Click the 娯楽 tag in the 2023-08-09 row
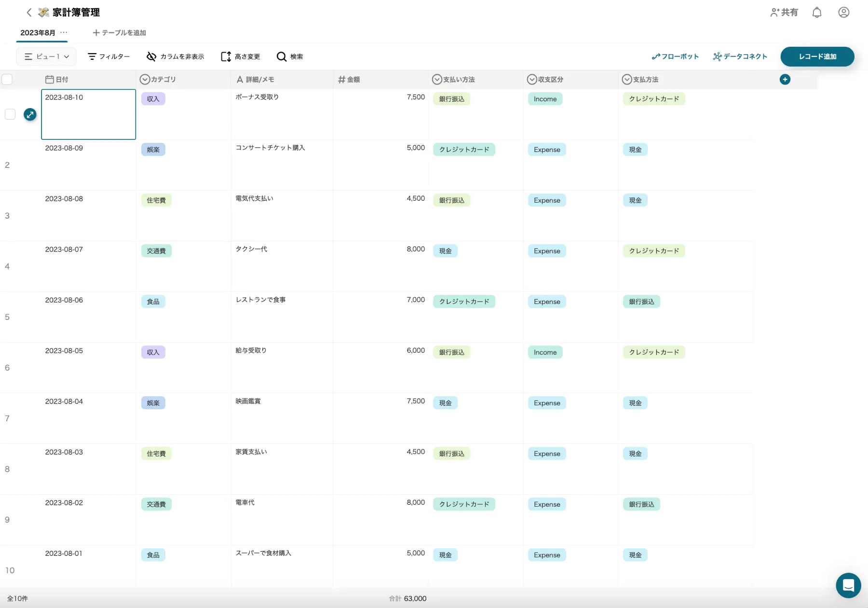The width and height of the screenshot is (868, 608). tap(153, 150)
